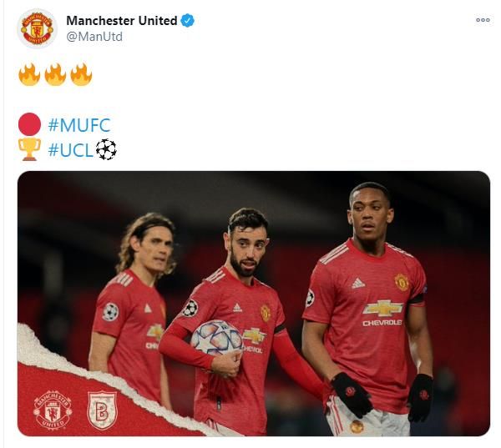Click the Basaksehir B crest in photo

[102, 410]
